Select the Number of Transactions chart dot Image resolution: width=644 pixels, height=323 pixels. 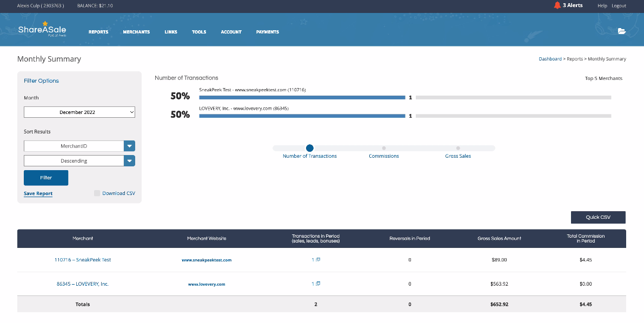[310, 148]
